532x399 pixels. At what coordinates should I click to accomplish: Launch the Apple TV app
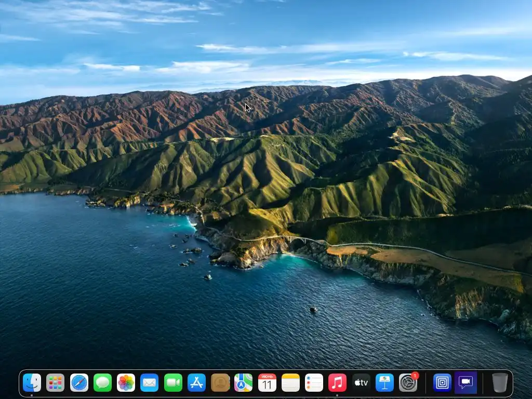(x=361, y=383)
